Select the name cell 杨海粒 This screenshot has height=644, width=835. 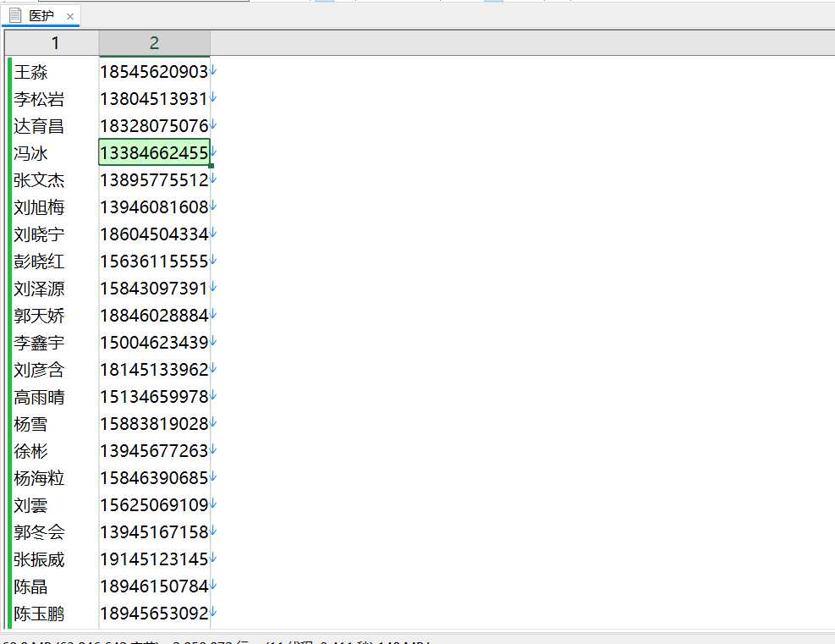click(x=39, y=478)
